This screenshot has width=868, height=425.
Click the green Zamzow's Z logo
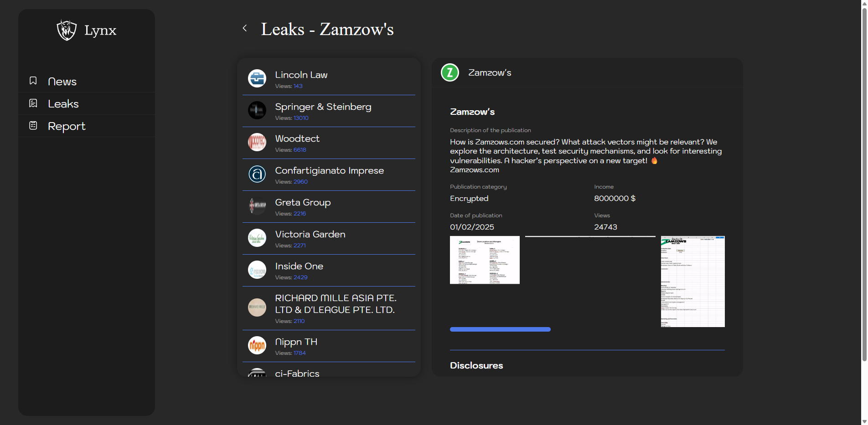tap(450, 72)
